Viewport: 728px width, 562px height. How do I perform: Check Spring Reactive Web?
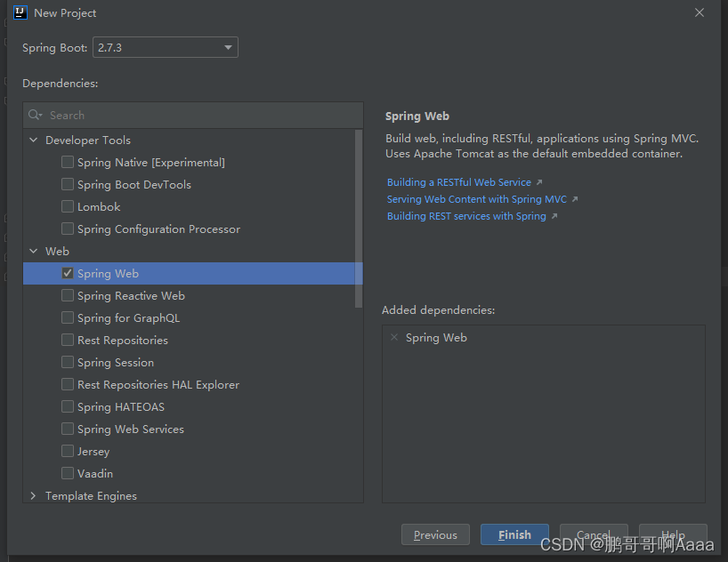(x=68, y=295)
